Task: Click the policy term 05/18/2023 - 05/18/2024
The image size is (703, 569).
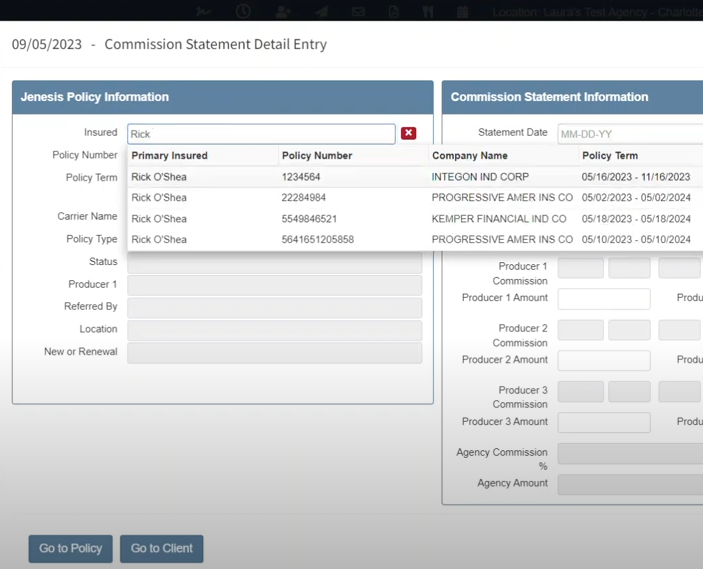Action: pos(636,219)
